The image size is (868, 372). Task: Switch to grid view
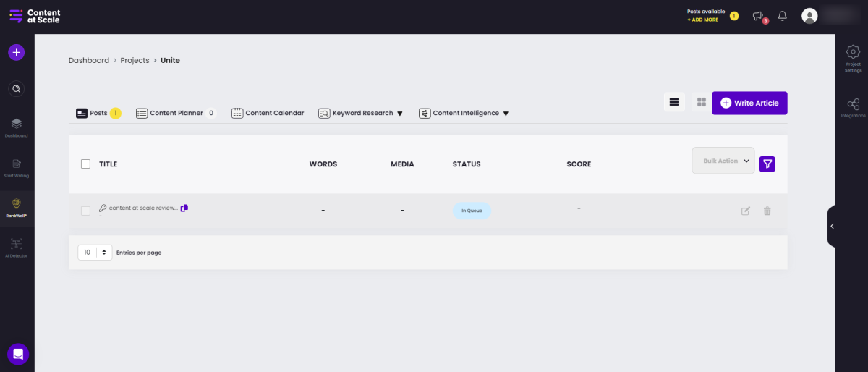701,103
